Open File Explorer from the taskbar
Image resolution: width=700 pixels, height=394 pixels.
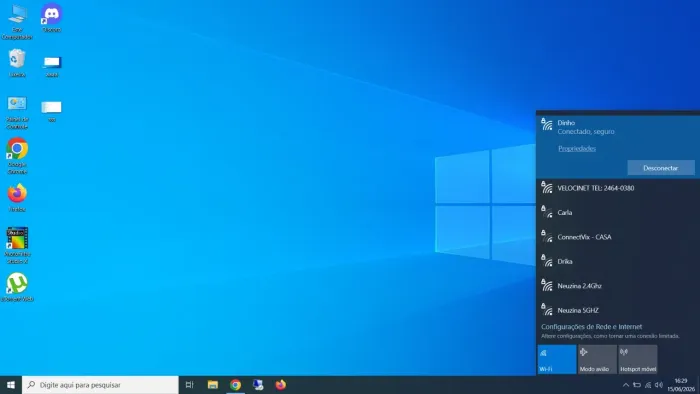coord(213,385)
